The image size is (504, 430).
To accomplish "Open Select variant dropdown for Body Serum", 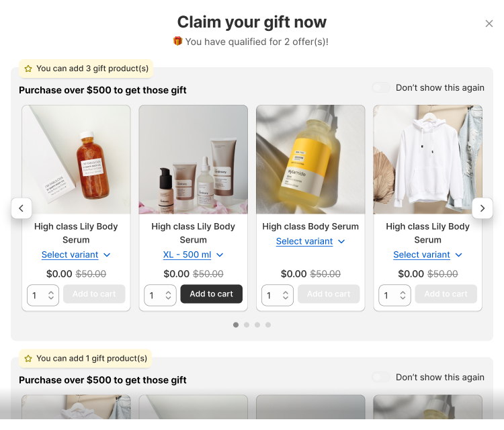I will pos(310,241).
